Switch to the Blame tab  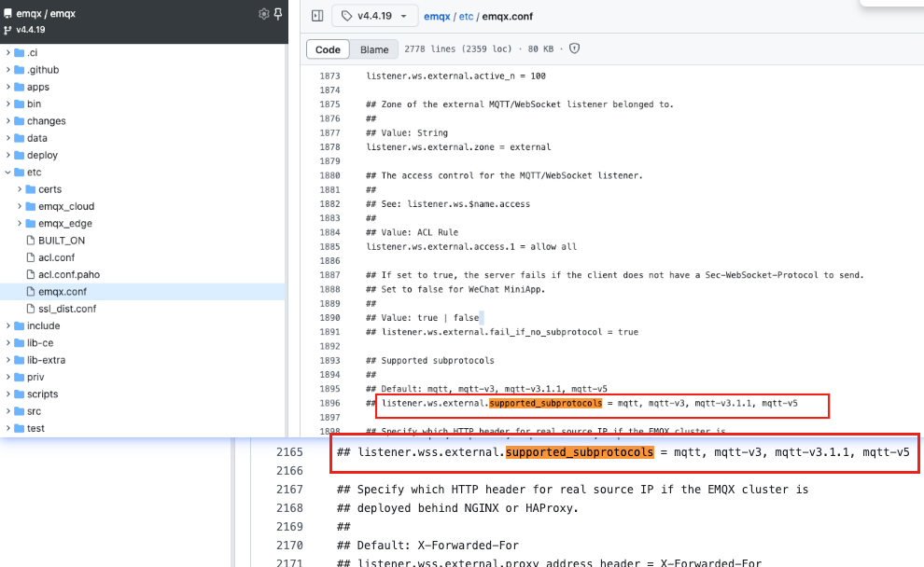click(374, 49)
